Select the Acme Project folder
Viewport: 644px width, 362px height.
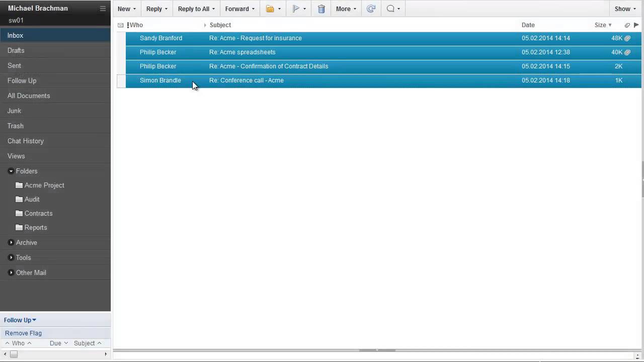click(x=44, y=185)
